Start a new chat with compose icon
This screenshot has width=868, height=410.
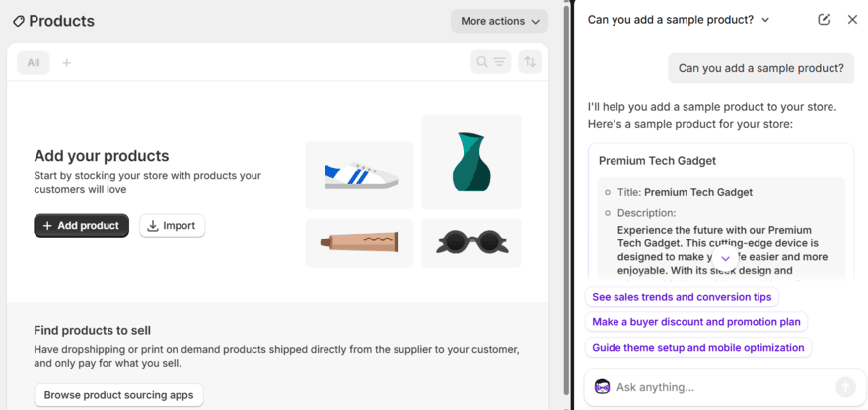(824, 20)
